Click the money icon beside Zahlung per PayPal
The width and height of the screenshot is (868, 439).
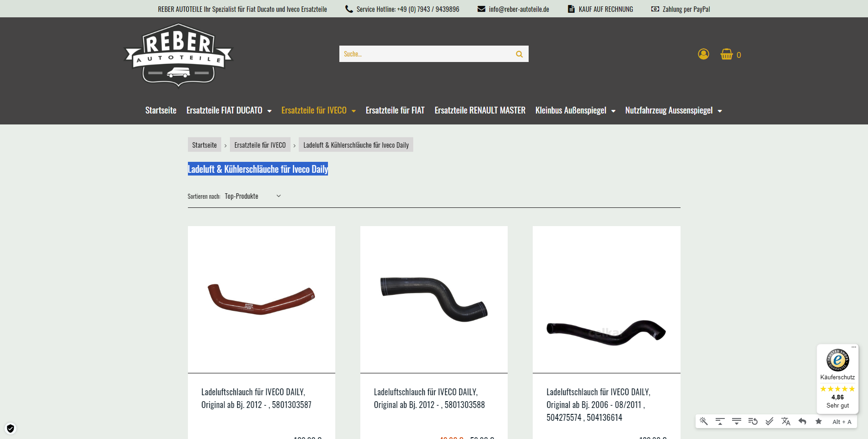(655, 9)
